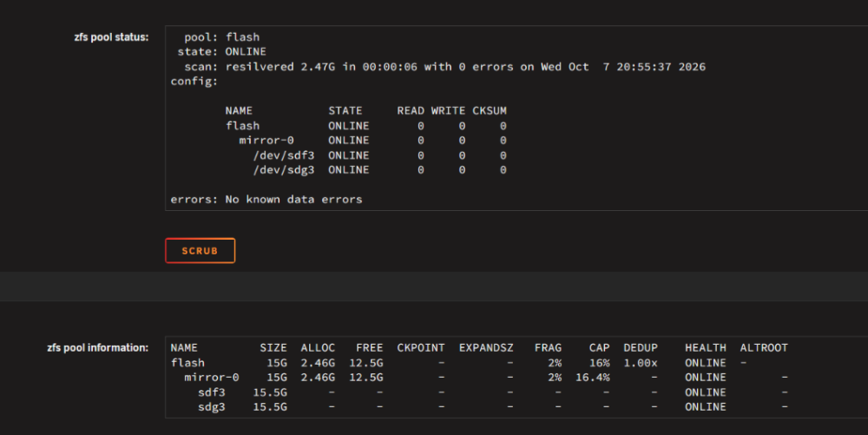
Task: Click the DEDUP column header
Action: (641, 347)
